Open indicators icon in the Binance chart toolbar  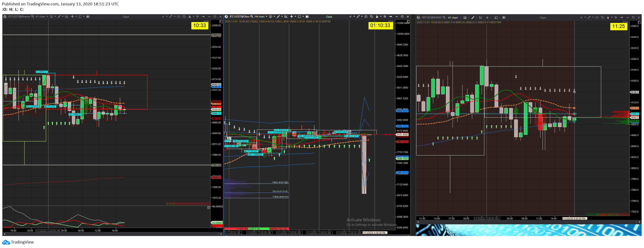tap(67, 17)
